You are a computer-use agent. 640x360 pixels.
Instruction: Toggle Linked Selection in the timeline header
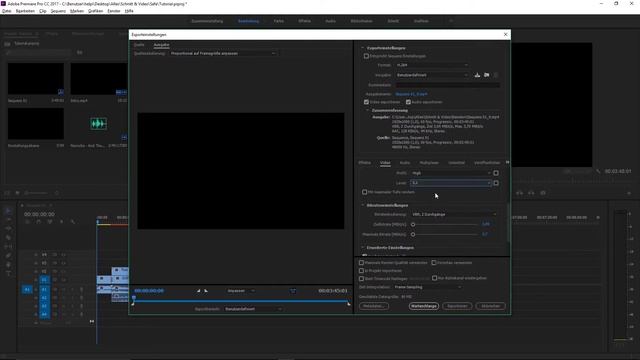(x=50, y=222)
